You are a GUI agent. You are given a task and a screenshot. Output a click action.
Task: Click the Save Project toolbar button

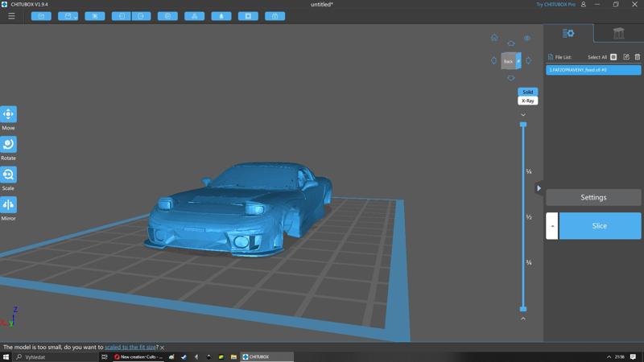(x=66, y=16)
